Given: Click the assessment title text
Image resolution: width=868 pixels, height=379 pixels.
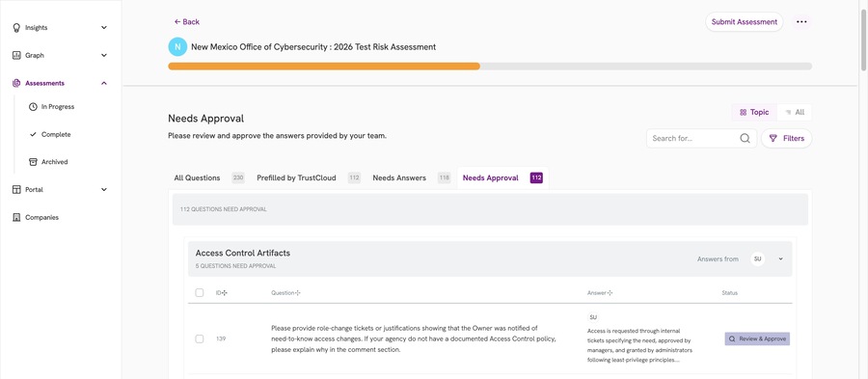Looking at the screenshot, I should 313,47.
